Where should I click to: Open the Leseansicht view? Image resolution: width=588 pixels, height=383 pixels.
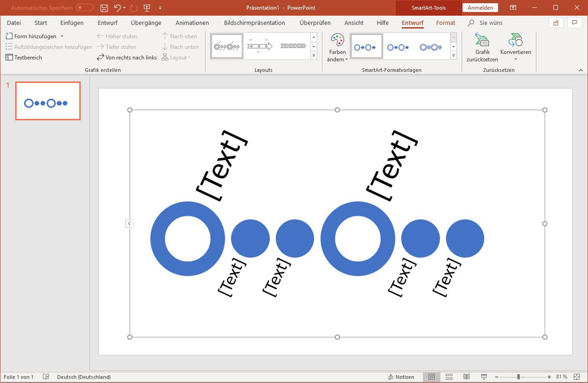coord(467,377)
